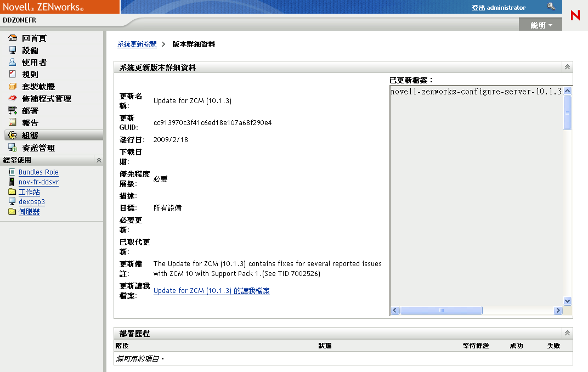
Task: Collapse the 經常使用 panel
Action: 99,160
